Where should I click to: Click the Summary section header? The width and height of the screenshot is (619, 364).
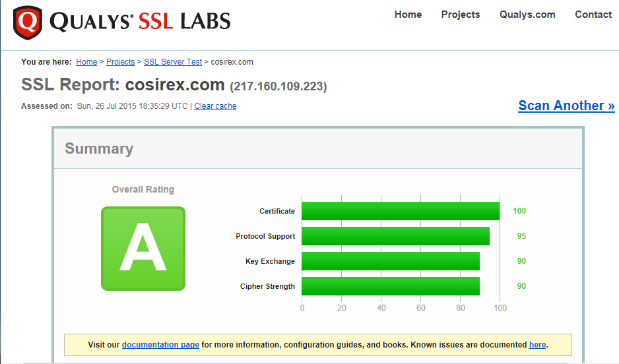pyautogui.click(x=99, y=149)
